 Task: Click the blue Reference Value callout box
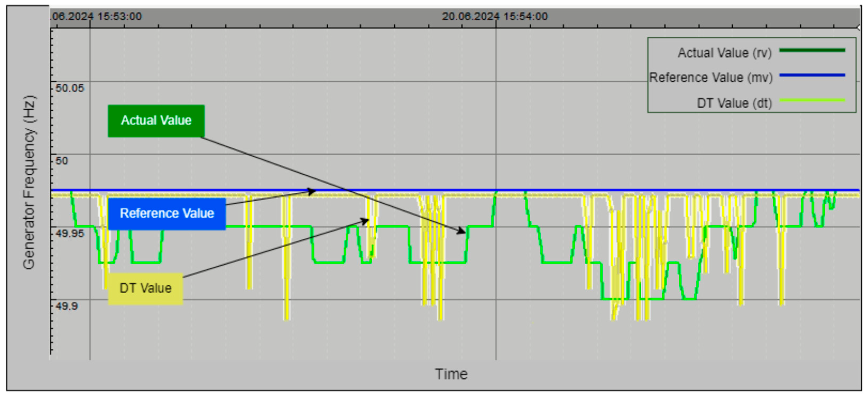coord(167,214)
